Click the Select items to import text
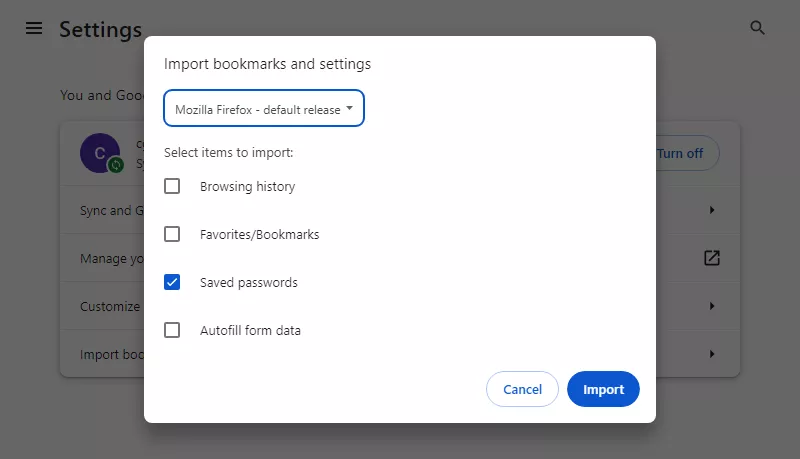This screenshot has width=800, height=459. click(229, 152)
